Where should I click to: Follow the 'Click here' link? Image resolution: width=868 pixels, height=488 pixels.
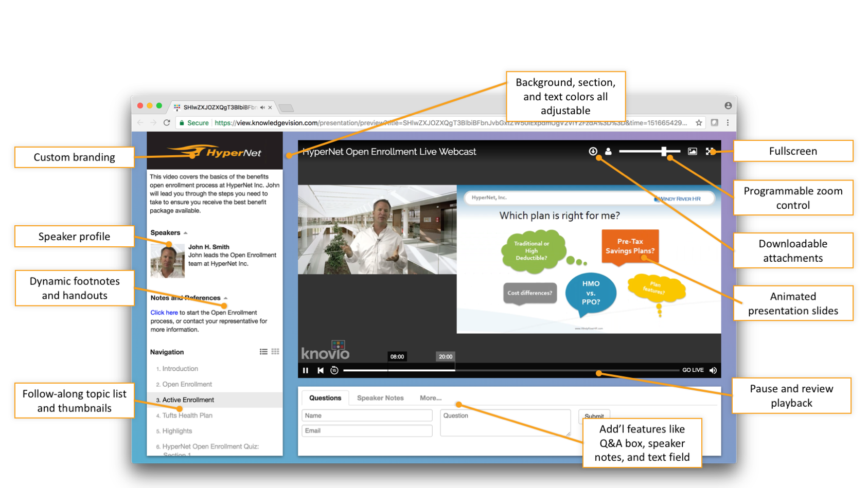tap(164, 313)
